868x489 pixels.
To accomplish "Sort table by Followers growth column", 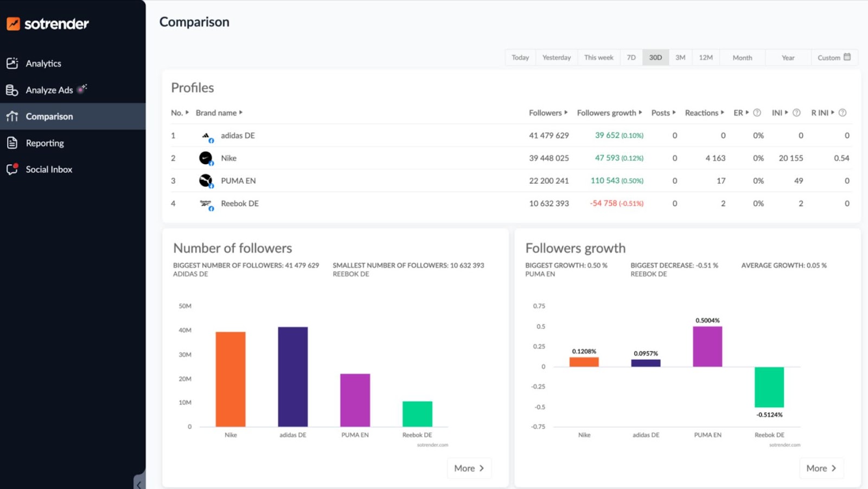I will pyautogui.click(x=609, y=113).
